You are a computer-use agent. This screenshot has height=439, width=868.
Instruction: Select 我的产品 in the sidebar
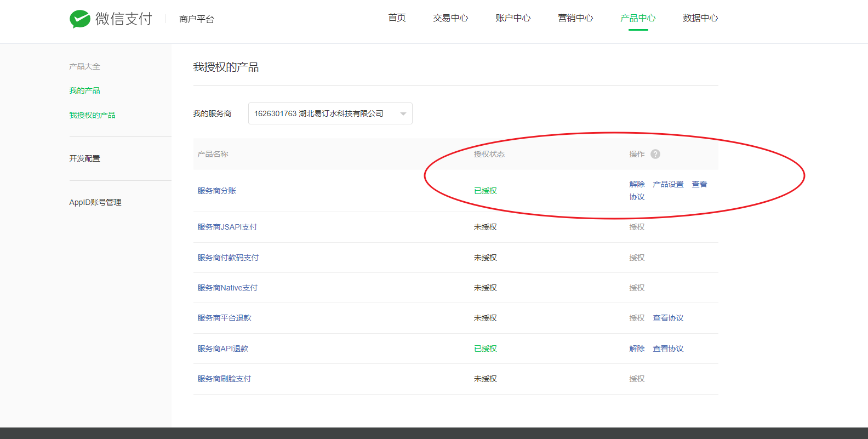coord(84,90)
